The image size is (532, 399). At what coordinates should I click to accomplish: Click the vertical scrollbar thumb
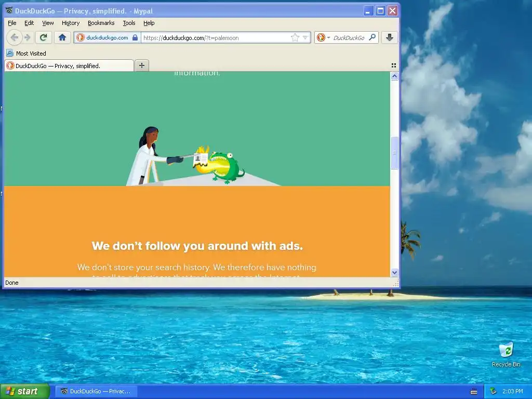[x=394, y=153]
